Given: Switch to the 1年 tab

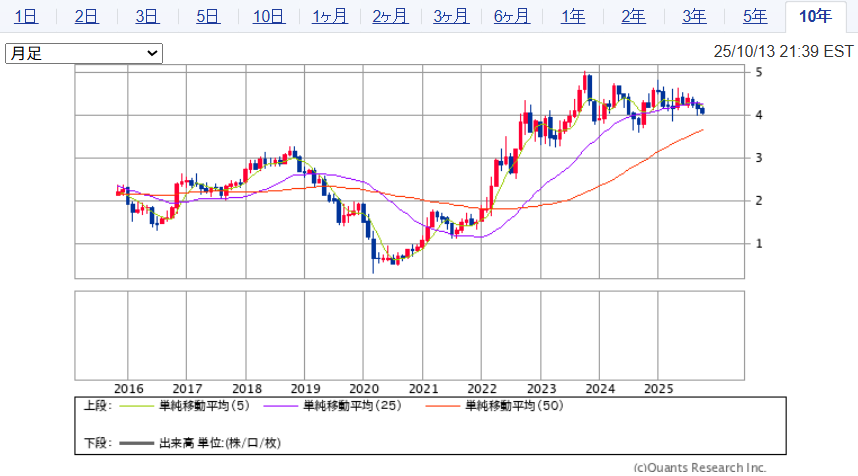Looking at the screenshot, I should click(x=573, y=16).
